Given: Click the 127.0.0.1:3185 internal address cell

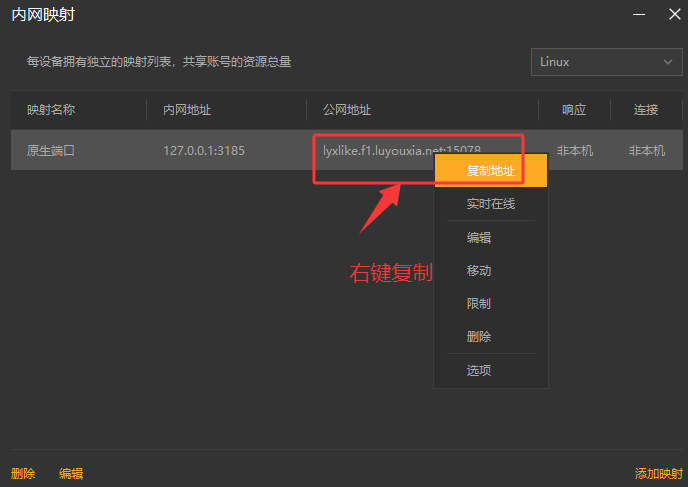Looking at the screenshot, I should 204,151.
